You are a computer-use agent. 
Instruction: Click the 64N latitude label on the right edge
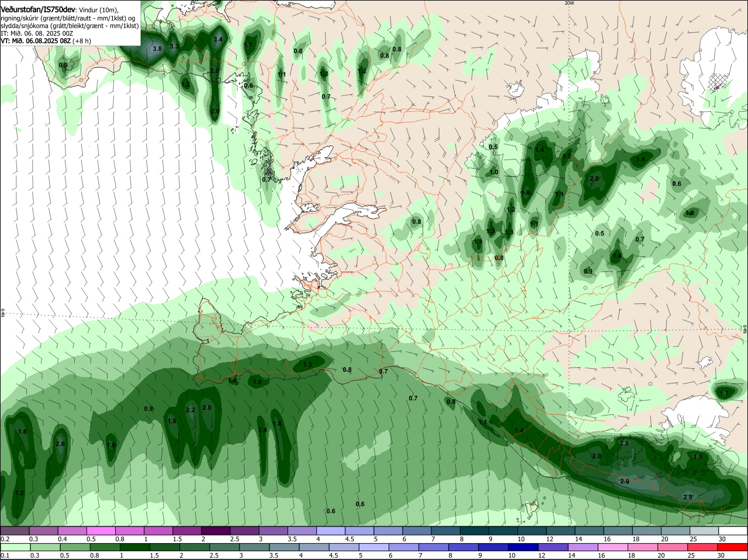click(x=745, y=330)
